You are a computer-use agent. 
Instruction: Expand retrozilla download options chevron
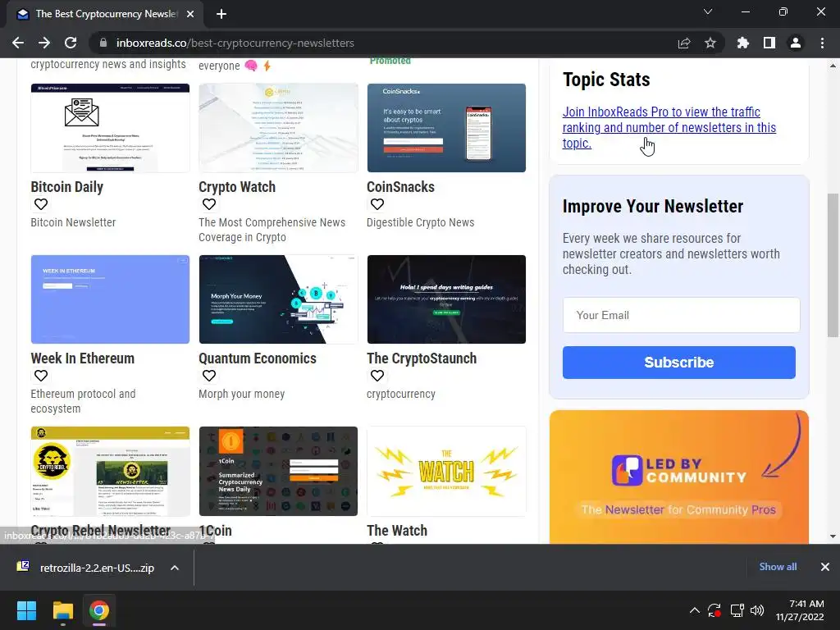pos(175,568)
